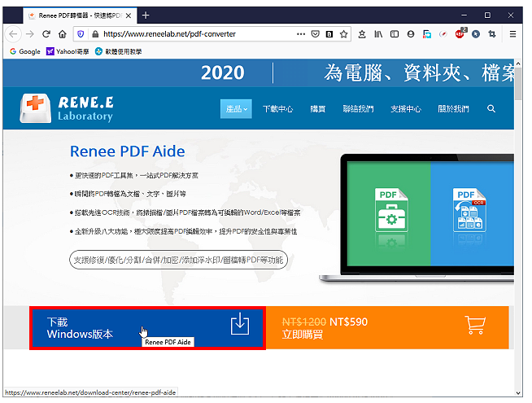This screenshot has height=403, width=532.
Task: Open page actions three-dot menu
Action: pyautogui.click(x=301, y=34)
